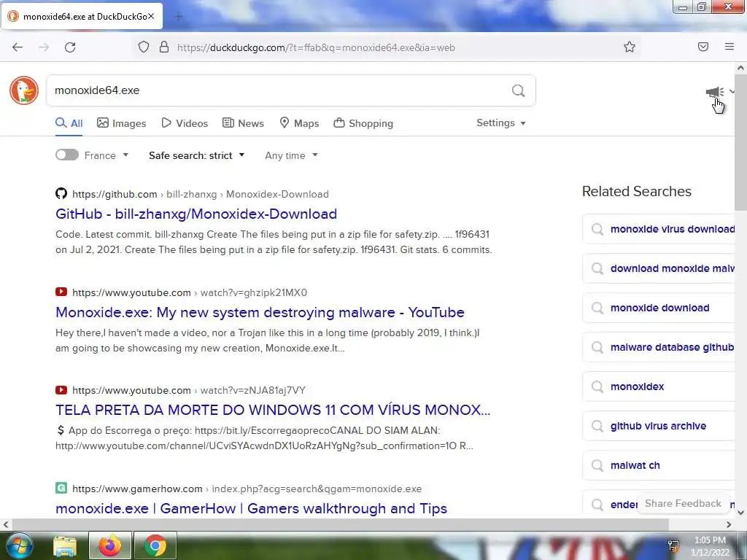Viewport: 747px width, 560px height.
Task: Click the megaphone feedback icon
Action: click(715, 92)
